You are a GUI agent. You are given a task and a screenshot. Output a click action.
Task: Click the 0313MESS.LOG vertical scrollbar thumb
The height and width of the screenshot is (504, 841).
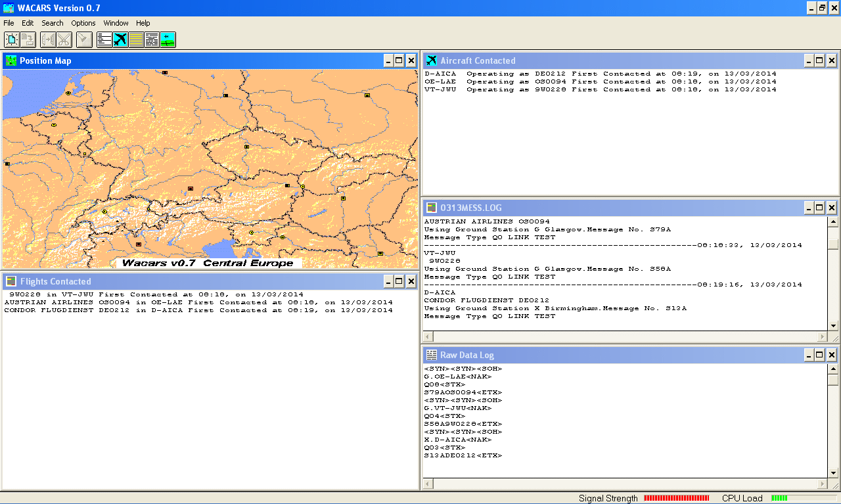coord(833,244)
